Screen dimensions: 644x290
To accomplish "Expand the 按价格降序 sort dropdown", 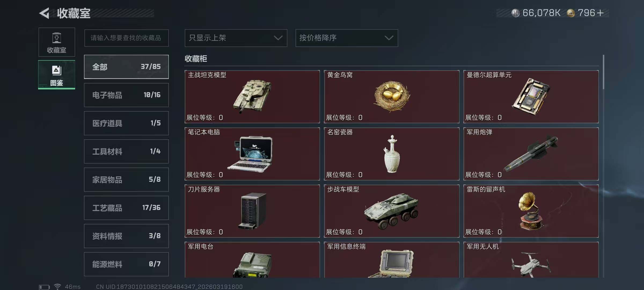I will click(347, 38).
